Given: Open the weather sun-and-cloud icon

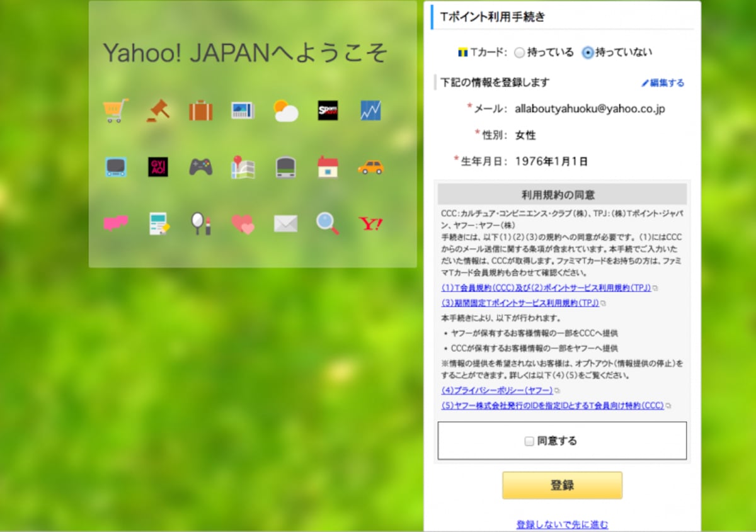Looking at the screenshot, I should coord(285,111).
